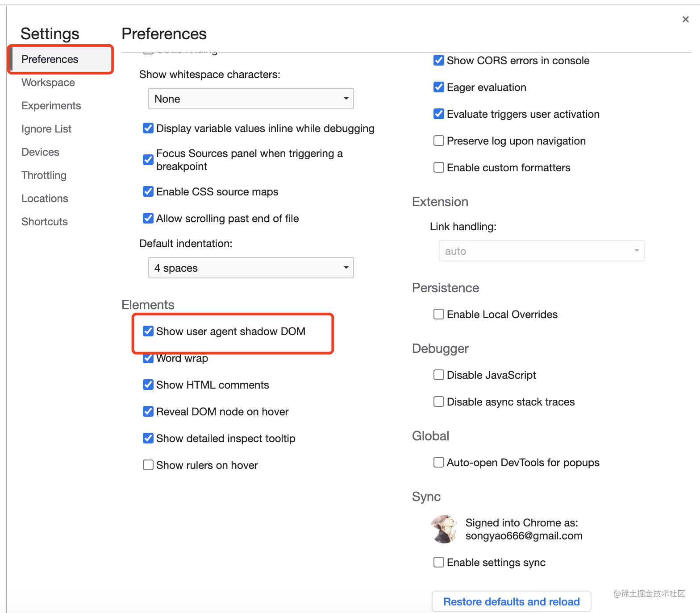Viewport: 700px width, 613px height.
Task: Open the Show whitespace characters dropdown
Action: [251, 99]
